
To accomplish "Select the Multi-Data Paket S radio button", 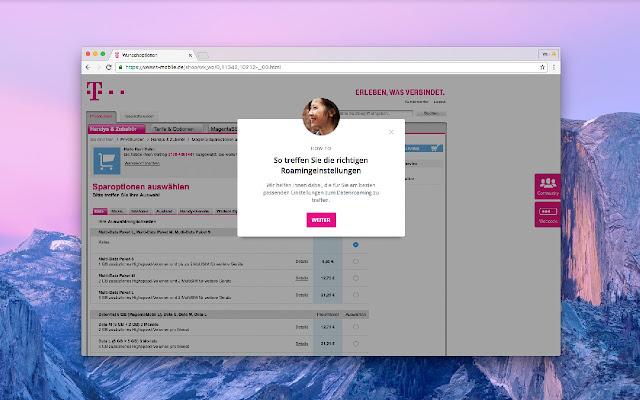I will [x=356, y=261].
